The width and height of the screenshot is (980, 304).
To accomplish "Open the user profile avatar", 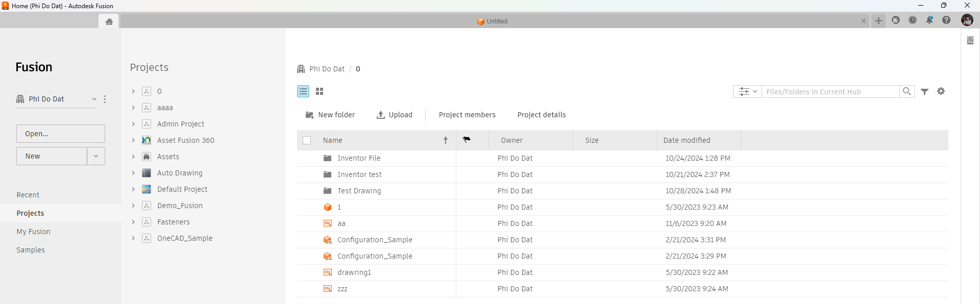I will tap(967, 20).
